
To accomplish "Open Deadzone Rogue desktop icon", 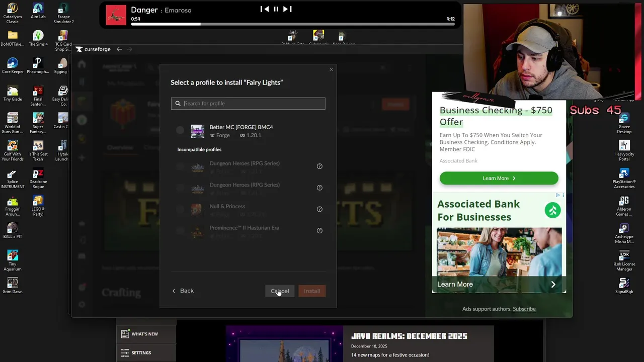I will pyautogui.click(x=38, y=178).
